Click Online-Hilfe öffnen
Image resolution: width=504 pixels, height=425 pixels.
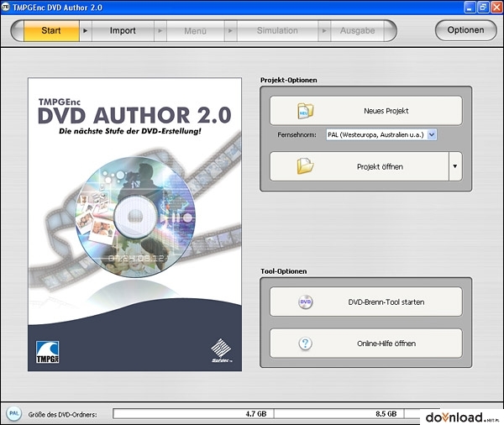click(x=366, y=344)
